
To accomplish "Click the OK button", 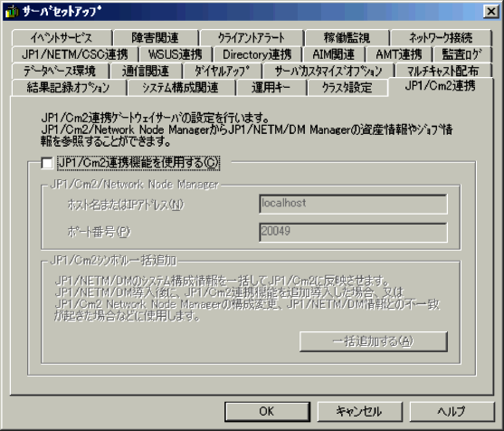I will click(x=267, y=411).
